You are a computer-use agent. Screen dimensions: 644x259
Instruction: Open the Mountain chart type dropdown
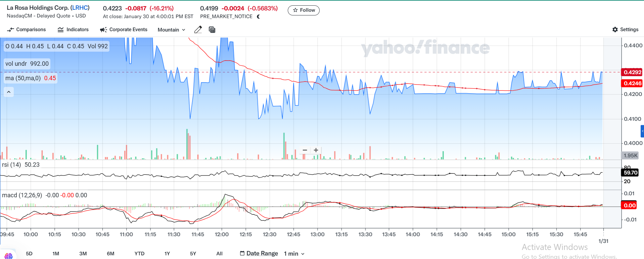click(171, 30)
